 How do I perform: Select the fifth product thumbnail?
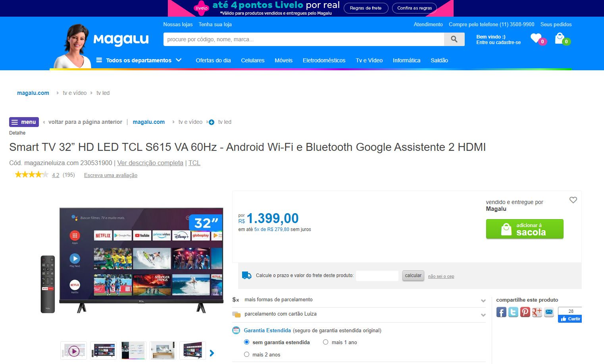(x=192, y=351)
